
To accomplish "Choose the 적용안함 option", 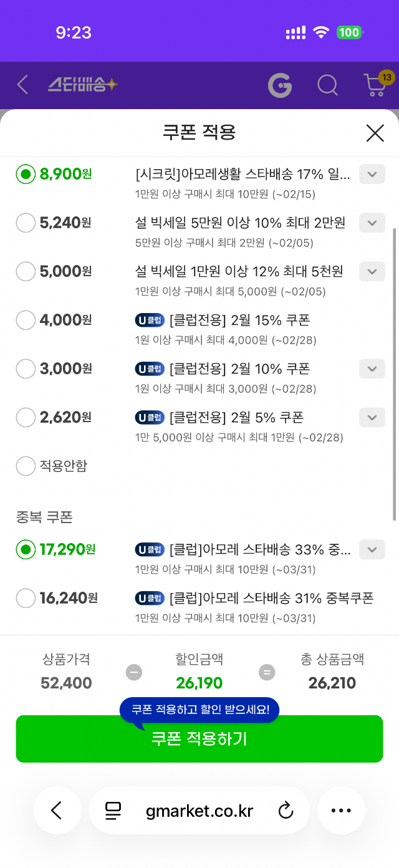I will [x=26, y=466].
